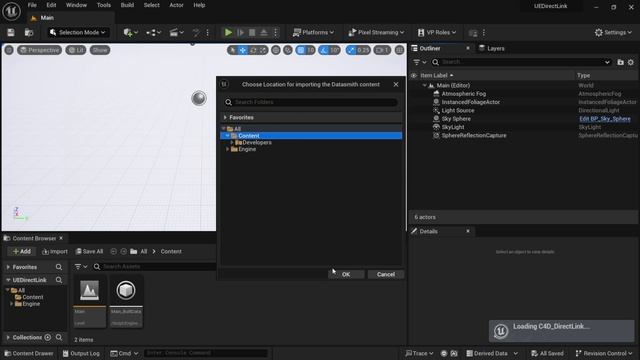Open the editor Settings dropdown
Screen dimensions: 640x360
613,32
